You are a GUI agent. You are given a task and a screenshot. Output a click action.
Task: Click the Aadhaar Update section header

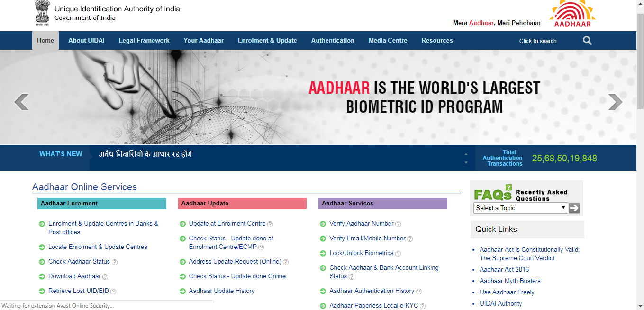point(243,204)
